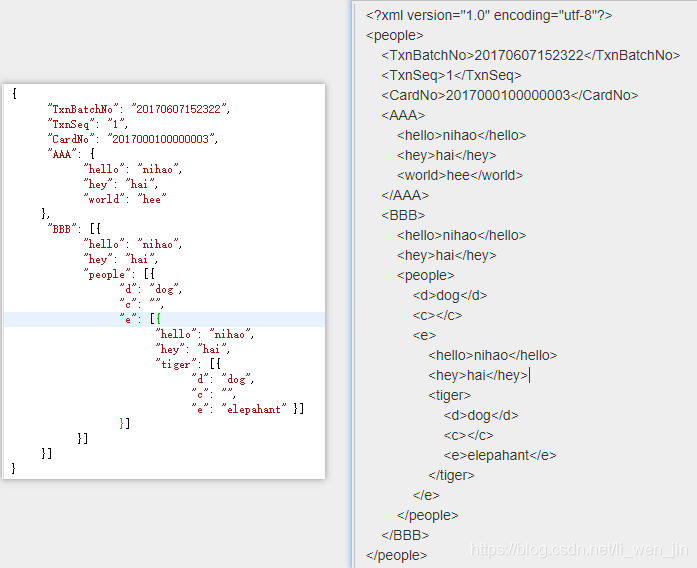Click the final closing </people> root tag
Viewport: 697px width, 568px height.
396,555
